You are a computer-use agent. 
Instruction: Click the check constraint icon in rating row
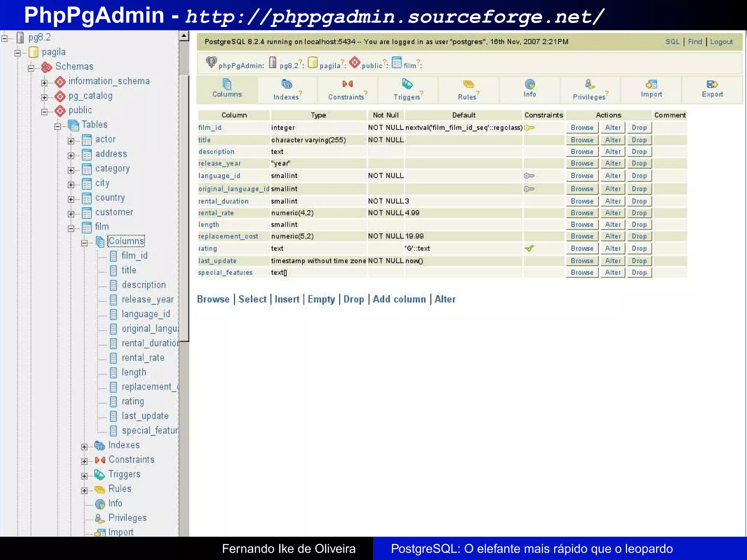point(529,248)
